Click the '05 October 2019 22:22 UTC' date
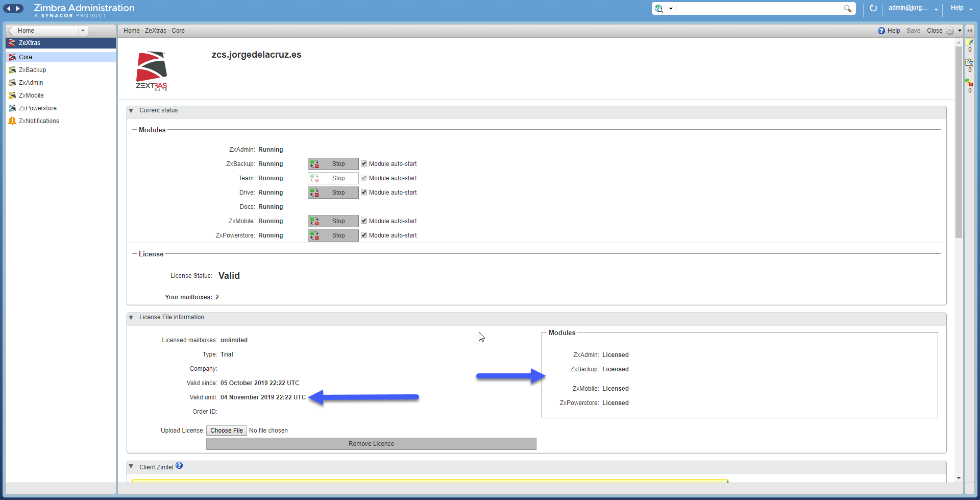This screenshot has width=980, height=500. pos(260,383)
